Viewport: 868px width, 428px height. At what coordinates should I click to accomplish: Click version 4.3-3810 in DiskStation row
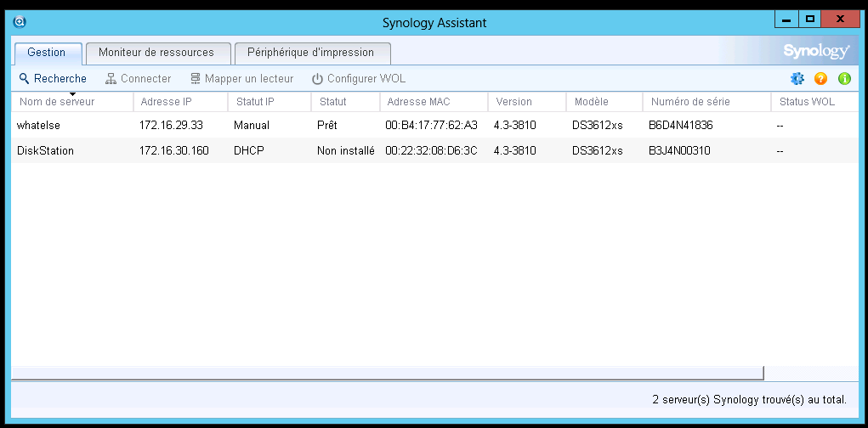(515, 150)
